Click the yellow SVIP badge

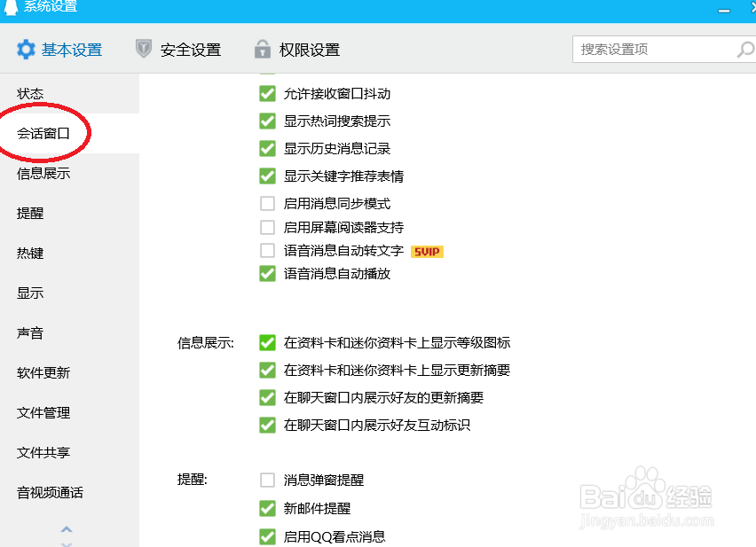pyautogui.click(x=425, y=252)
